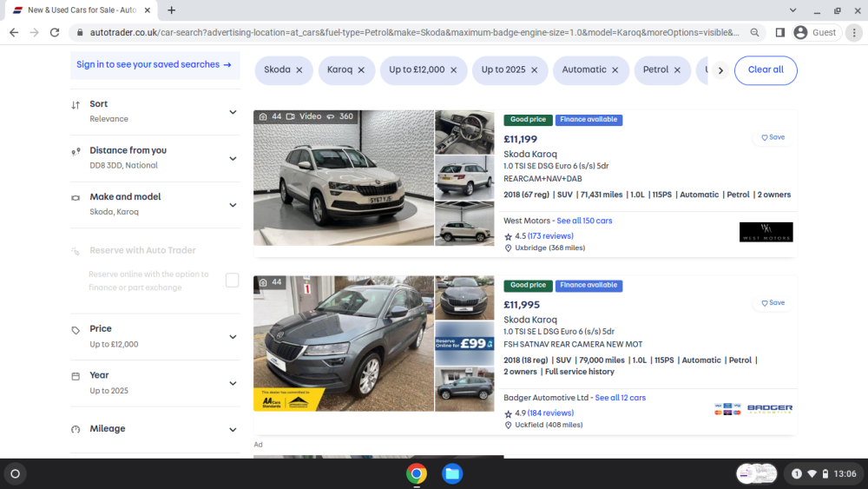
Task: Tick the Reserve with Auto Trader checkbox
Action: [x=232, y=281]
